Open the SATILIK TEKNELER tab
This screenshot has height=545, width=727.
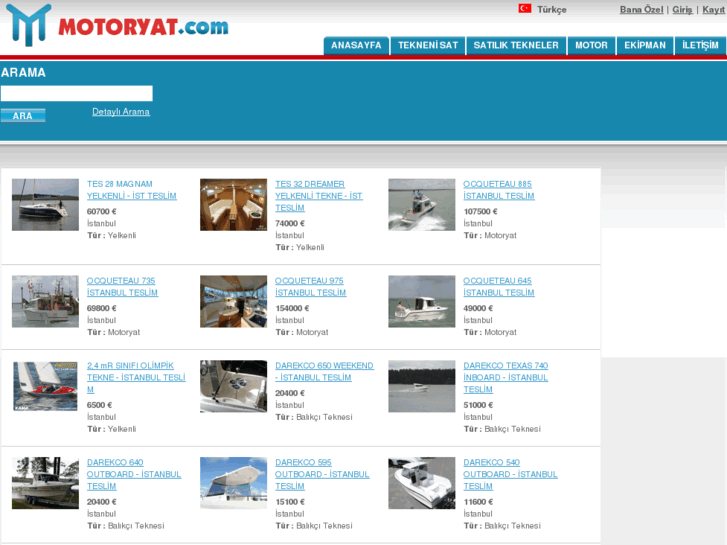coord(515,46)
